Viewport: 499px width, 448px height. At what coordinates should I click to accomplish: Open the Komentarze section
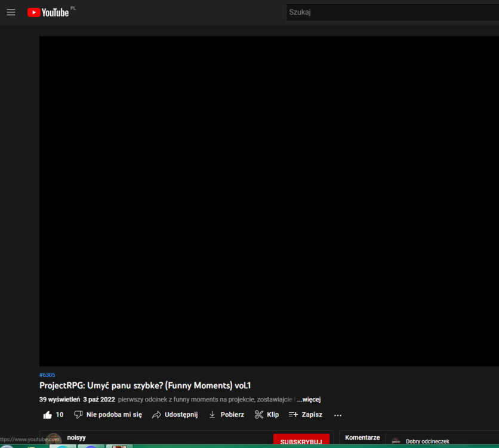[362, 438]
